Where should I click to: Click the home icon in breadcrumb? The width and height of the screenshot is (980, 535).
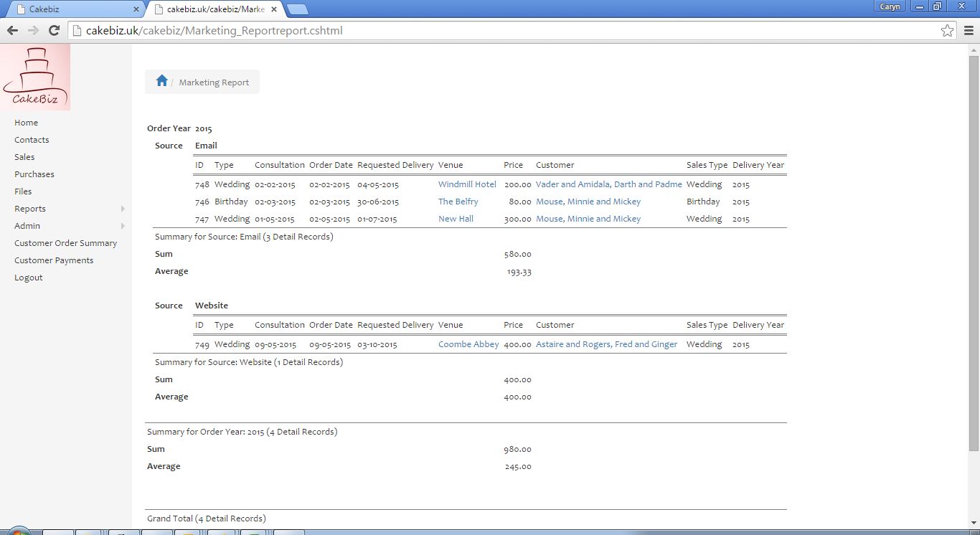pyautogui.click(x=161, y=81)
